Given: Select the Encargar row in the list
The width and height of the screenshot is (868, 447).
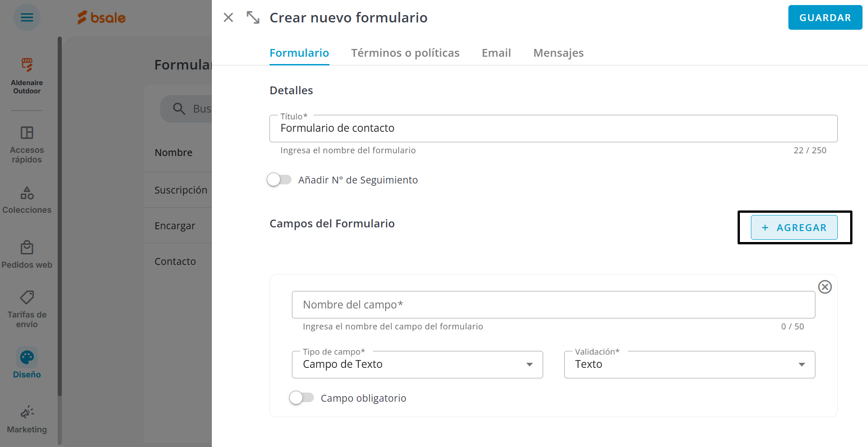Looking at the screenshot, I should (178, 226).
